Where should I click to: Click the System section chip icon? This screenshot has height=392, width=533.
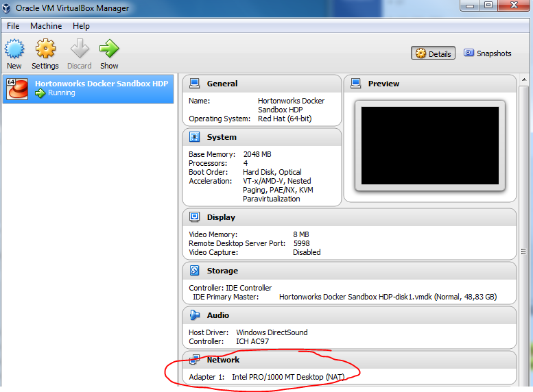(194, 137)
